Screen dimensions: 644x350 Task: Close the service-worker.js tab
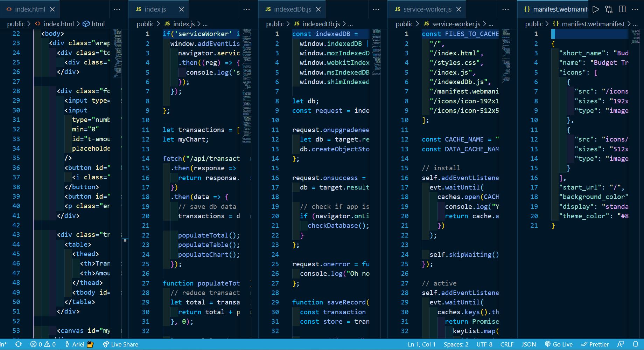click(458, 9)
